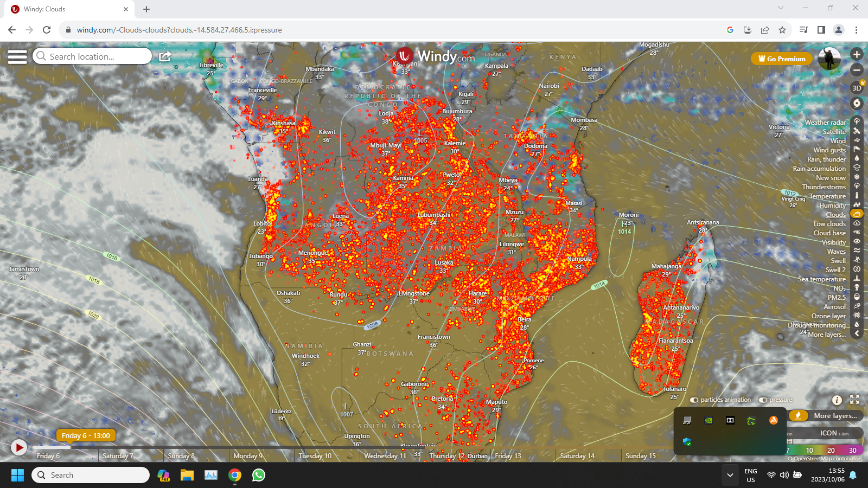Screen dimensions: 868x488
Task: Enter fullscreen map mode
Action: click(854, 400)
